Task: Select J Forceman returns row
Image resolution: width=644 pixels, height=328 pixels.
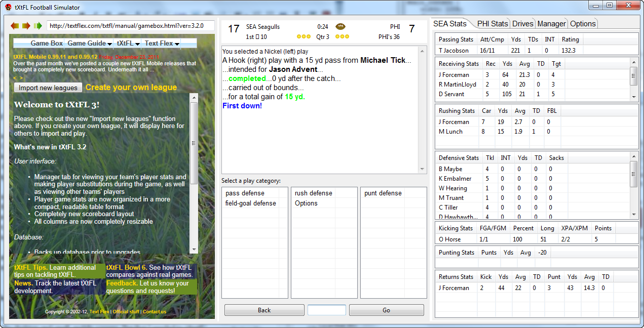Action: click(x=536, y=288)
